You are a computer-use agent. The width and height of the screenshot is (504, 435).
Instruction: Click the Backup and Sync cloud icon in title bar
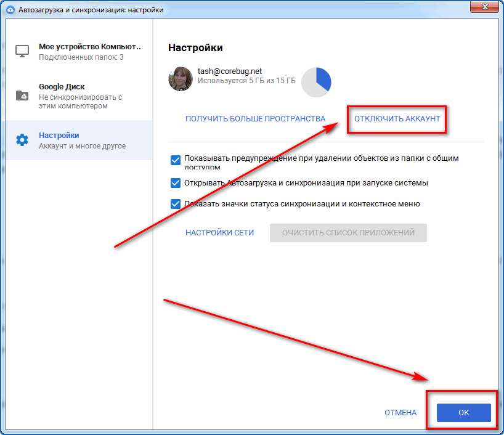click(x=10, y=10)
